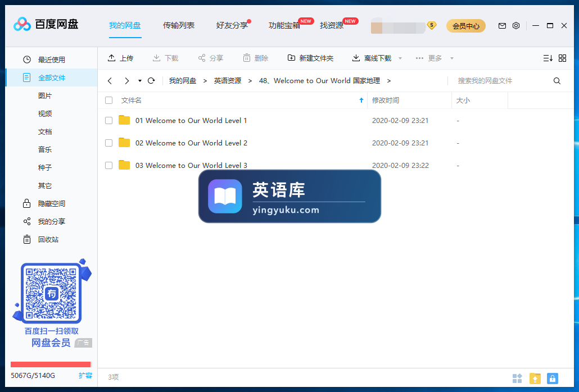Switch to the 我的网盘 tab

coord(125,25)
